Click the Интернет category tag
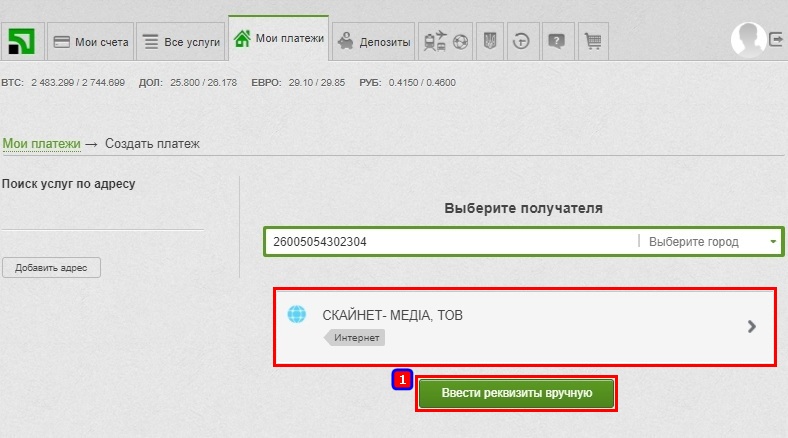Viewport: 788px width, 438px height. click(x=355, y=338)
